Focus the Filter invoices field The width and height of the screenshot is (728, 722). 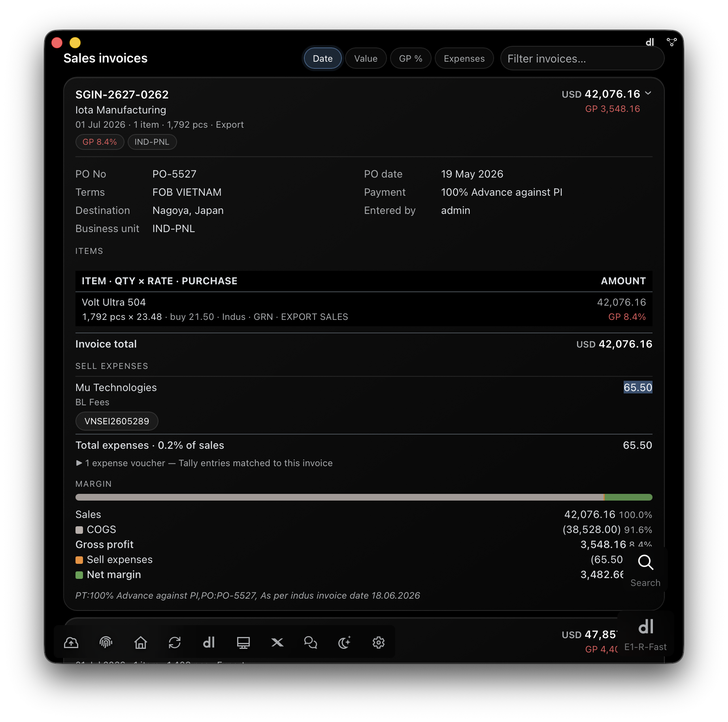click(x=582, y=59)
